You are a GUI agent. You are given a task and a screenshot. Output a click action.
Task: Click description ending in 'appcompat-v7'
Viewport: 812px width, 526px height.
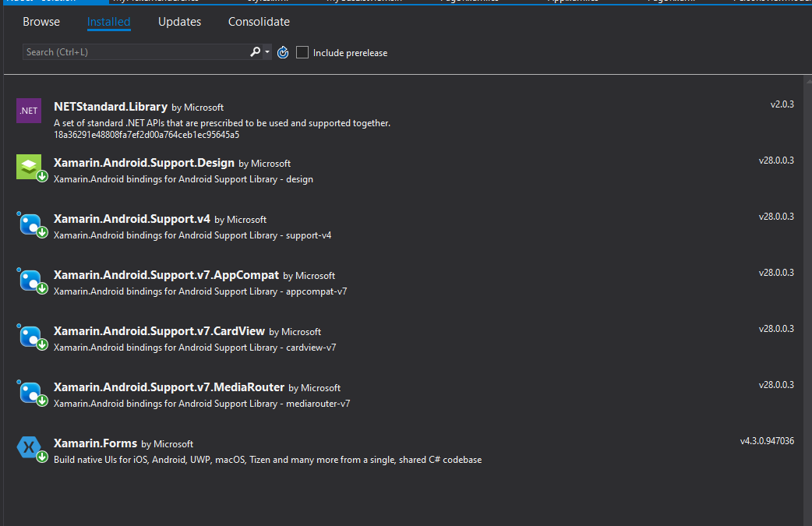click(200, 291)
